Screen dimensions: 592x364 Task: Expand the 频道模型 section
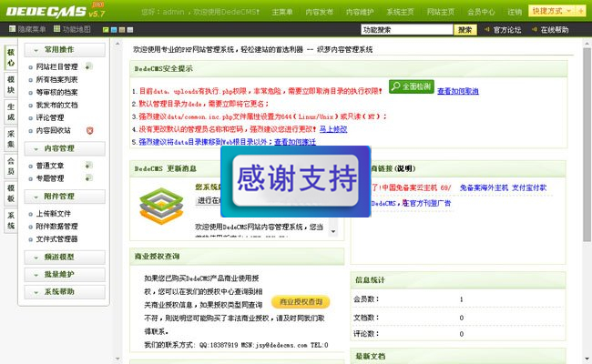pos(65,258)
